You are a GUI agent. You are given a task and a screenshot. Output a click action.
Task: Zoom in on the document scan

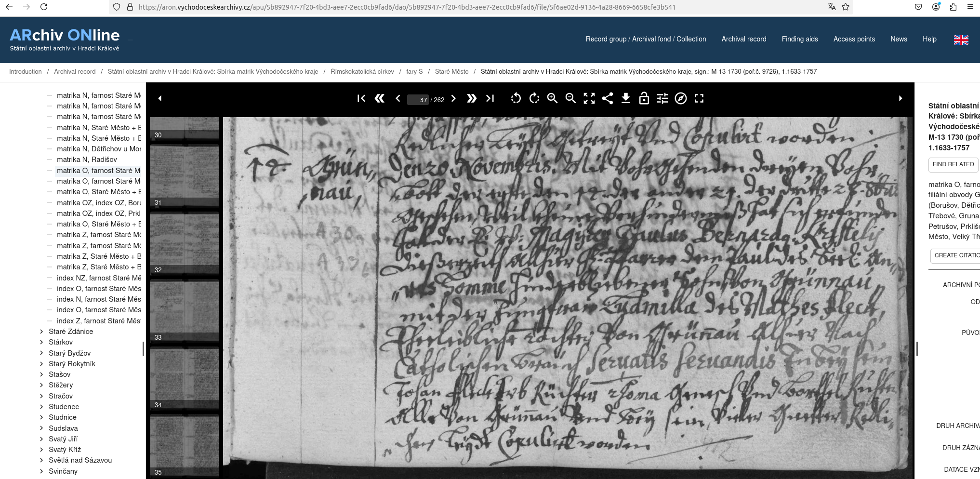click(x=552, y=98)
